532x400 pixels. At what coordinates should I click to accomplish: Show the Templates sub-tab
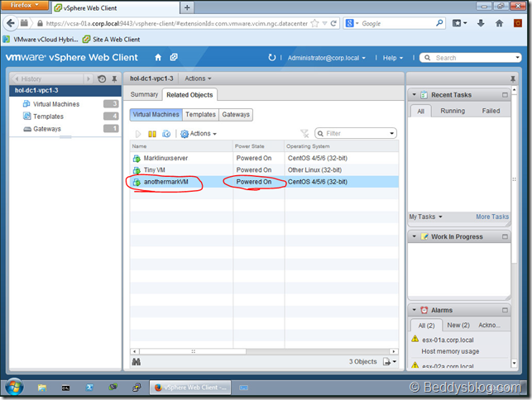pyautogui.click(x=200, y=115)
